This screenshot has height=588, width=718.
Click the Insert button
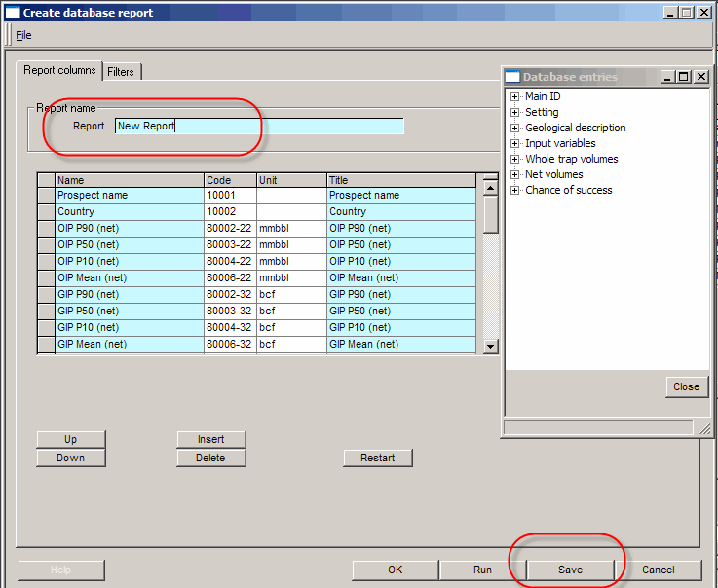coord(210,439)
